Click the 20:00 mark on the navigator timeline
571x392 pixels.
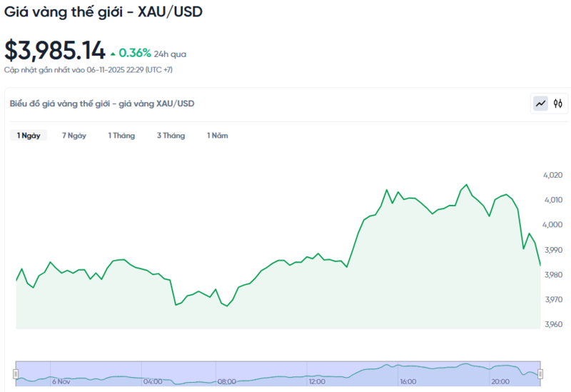click(500, 381)
